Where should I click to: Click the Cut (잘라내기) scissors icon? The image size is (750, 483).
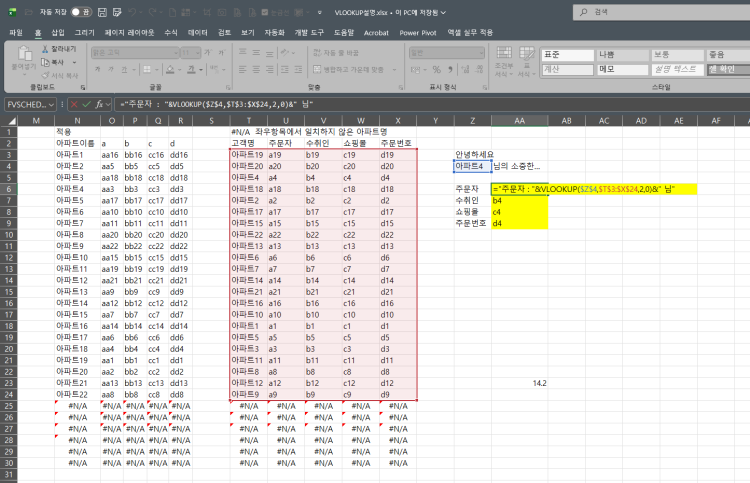[x=44, y=48]
